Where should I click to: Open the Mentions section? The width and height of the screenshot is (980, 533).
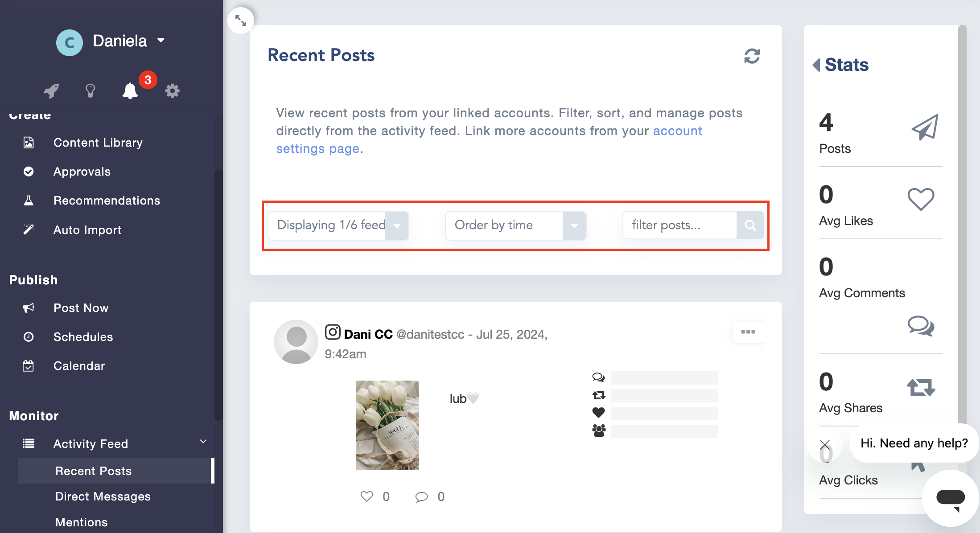[x=81, y=521]
